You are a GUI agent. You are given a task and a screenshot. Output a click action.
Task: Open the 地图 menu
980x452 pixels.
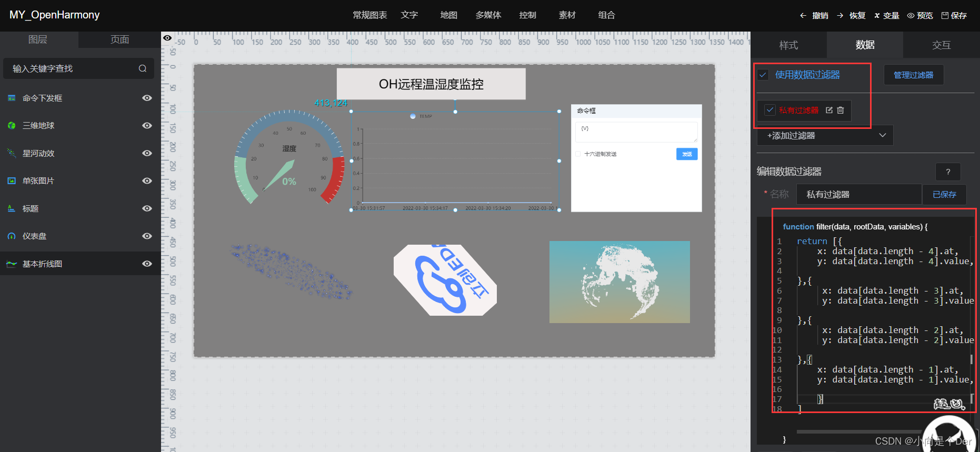(x=449, y=15)
